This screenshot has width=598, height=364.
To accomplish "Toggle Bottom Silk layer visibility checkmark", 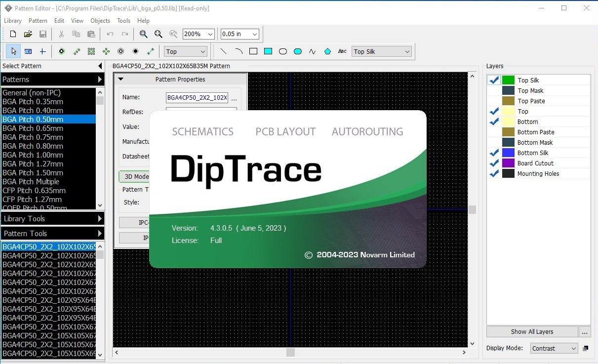I will [x=494, y=153].
